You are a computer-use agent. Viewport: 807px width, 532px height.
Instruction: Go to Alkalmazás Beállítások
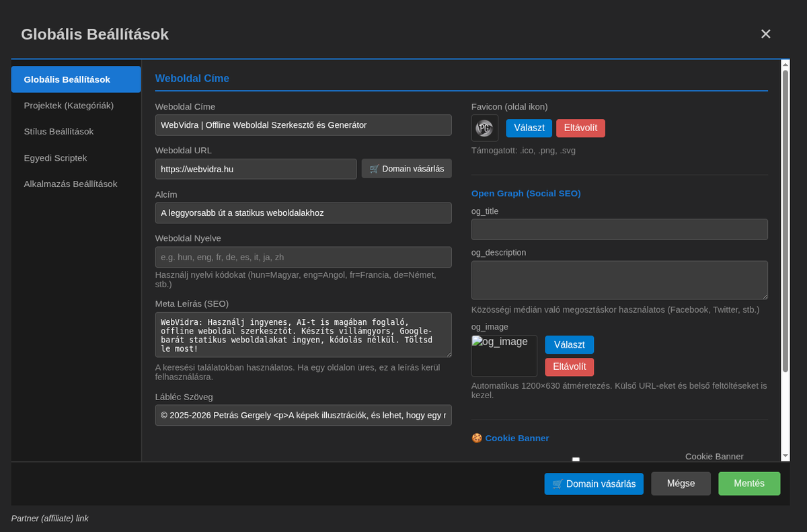pyautogui.click(x=71, y=184)
